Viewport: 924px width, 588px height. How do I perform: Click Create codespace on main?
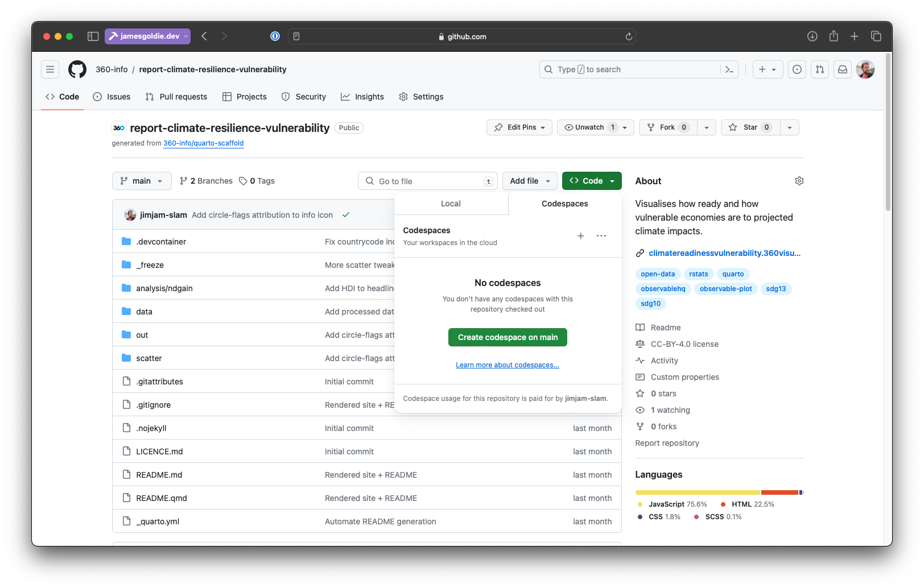[508, 337]
